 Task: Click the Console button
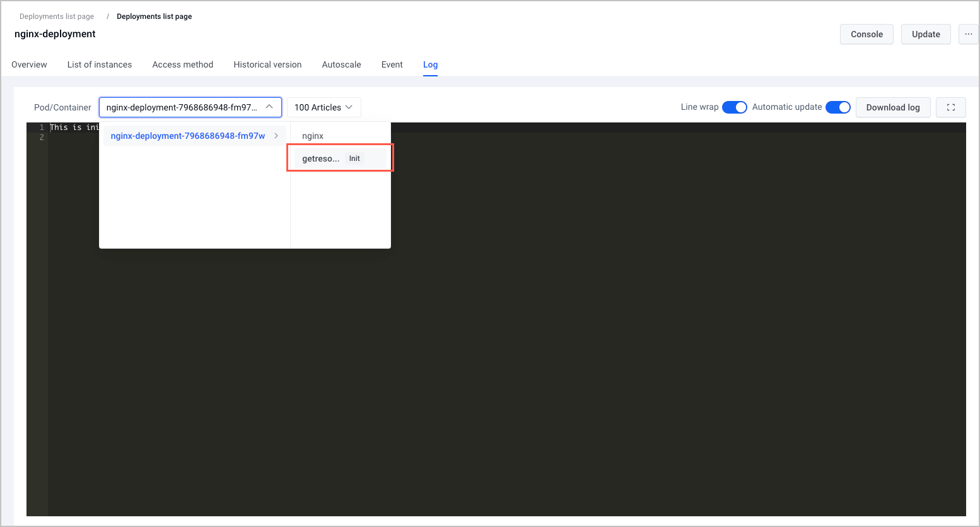(x=866, y=34)
